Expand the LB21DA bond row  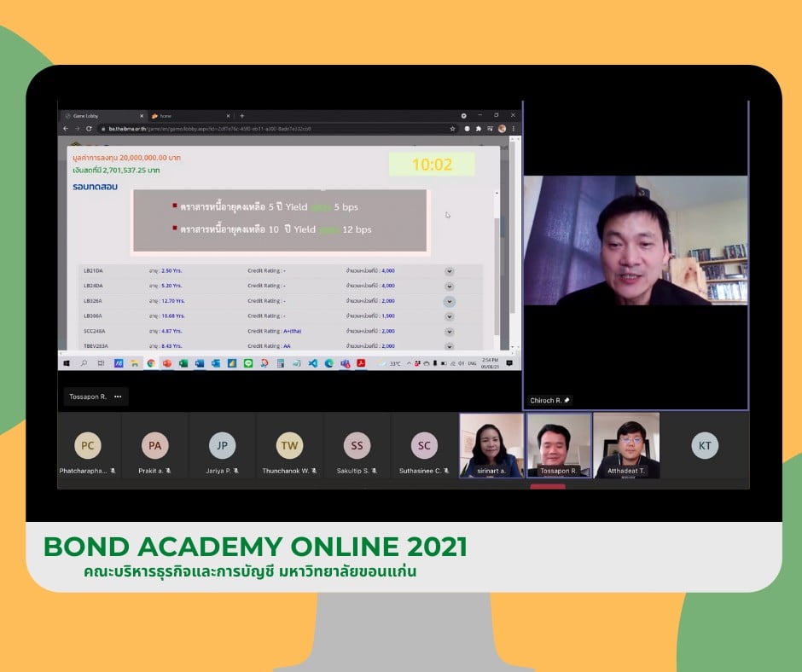(x=449, y=271)
